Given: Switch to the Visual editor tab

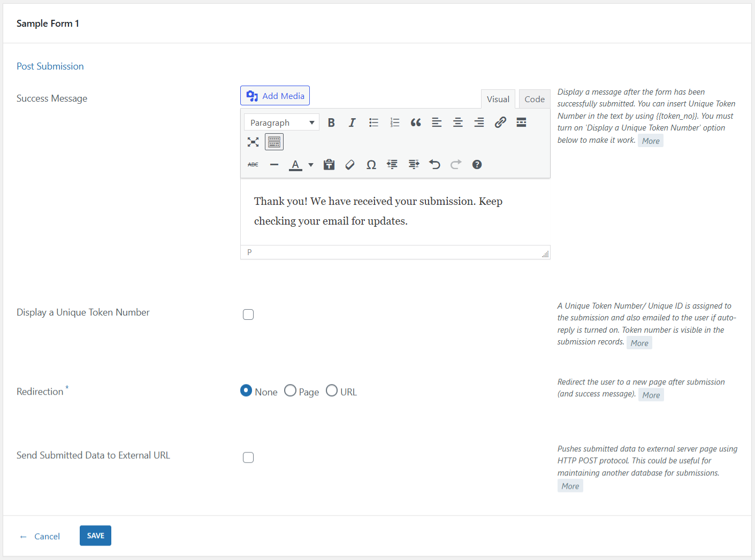Looking at the screenshot, I should coord(498,99).
